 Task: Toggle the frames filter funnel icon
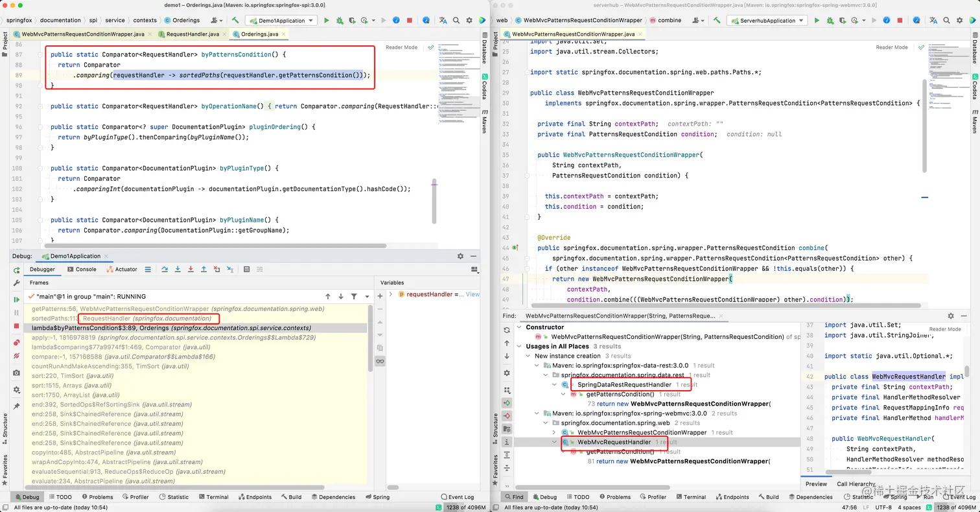(x=354, y=296)
